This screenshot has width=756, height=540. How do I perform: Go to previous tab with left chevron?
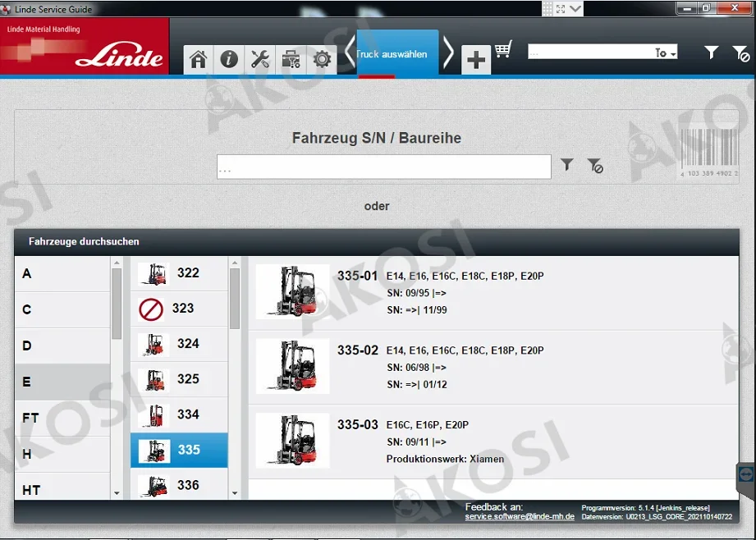350,51
